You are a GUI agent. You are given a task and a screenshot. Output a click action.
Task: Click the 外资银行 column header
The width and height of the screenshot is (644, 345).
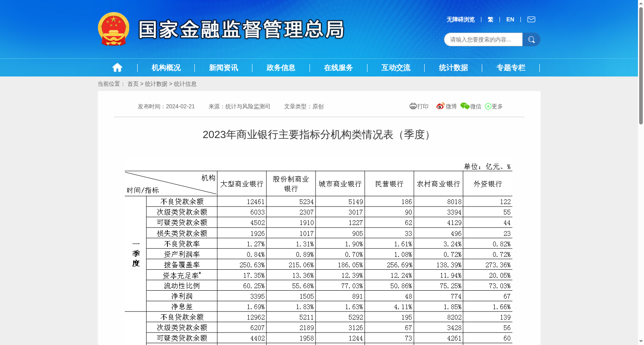coord(488,184)
